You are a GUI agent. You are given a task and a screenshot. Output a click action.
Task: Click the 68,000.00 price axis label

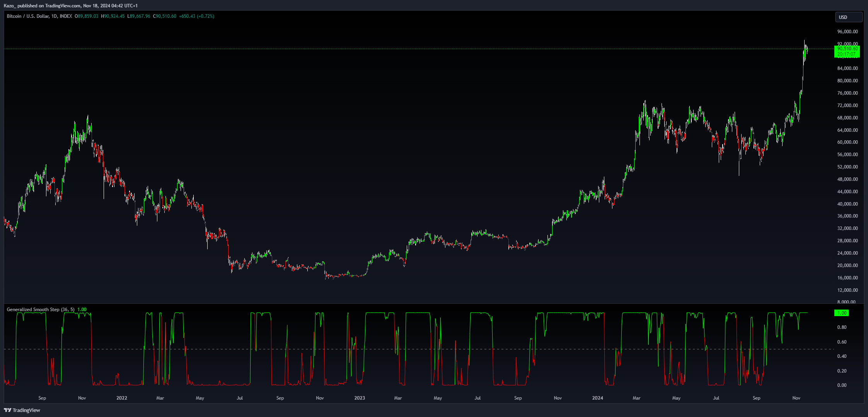click(x=848, y=118)
